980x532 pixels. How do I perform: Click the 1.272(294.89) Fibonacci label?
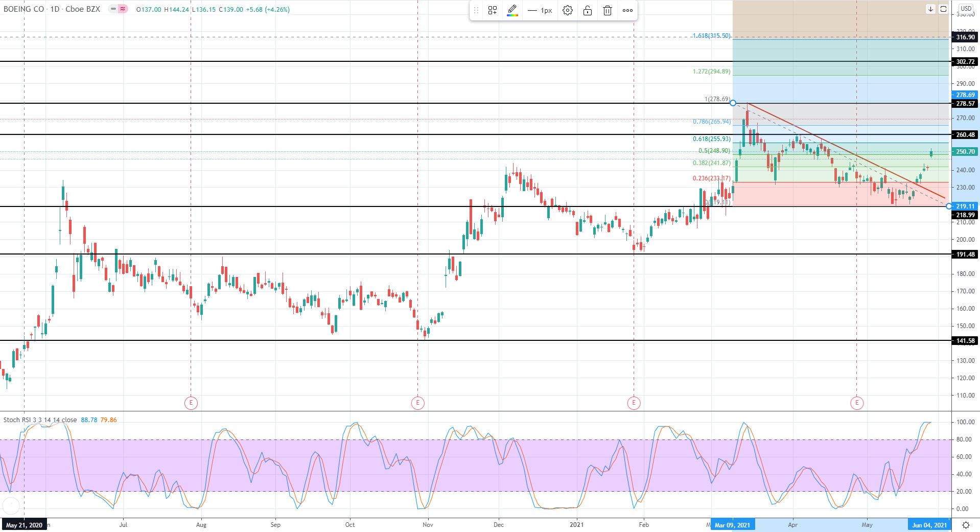(x=711, y=72)
